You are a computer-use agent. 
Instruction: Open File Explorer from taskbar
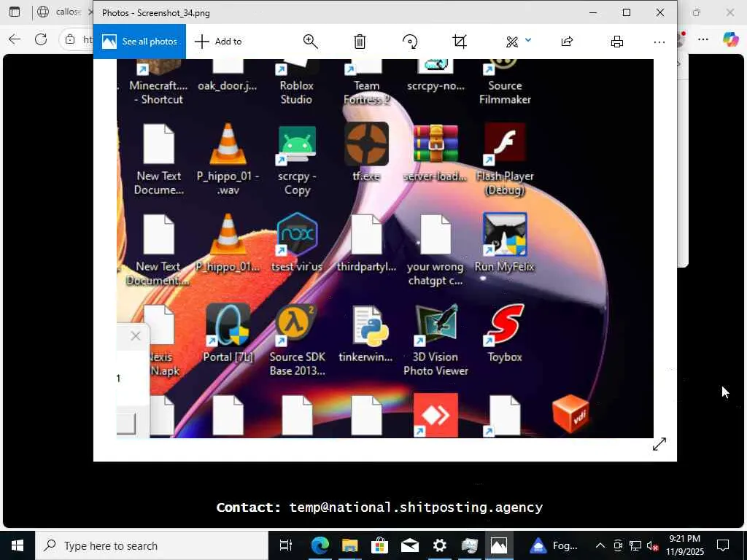coord(349,545)
